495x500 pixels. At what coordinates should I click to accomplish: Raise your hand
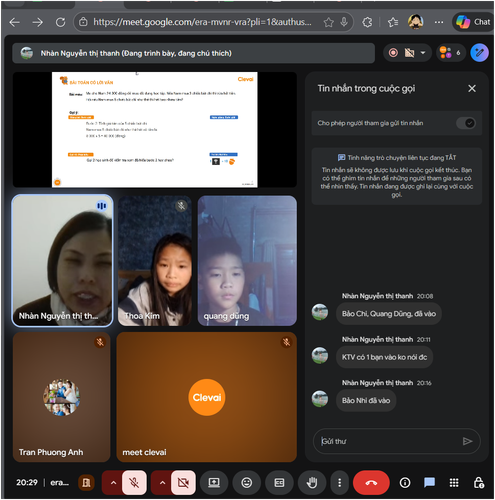312,482
